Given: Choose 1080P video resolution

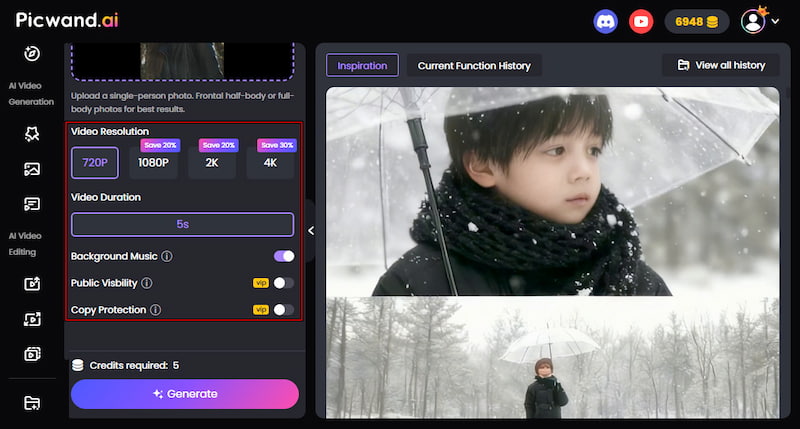Looking at the screenshot, I should click(154, 163).
